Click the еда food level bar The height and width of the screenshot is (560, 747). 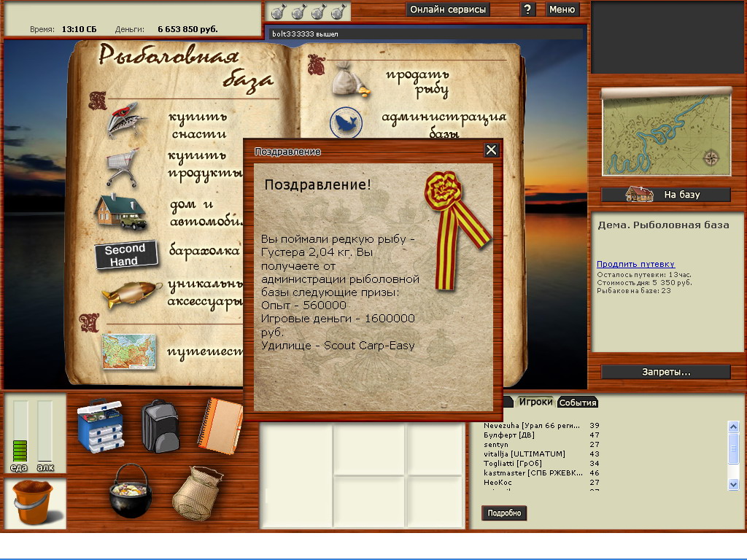click(20, 432)
